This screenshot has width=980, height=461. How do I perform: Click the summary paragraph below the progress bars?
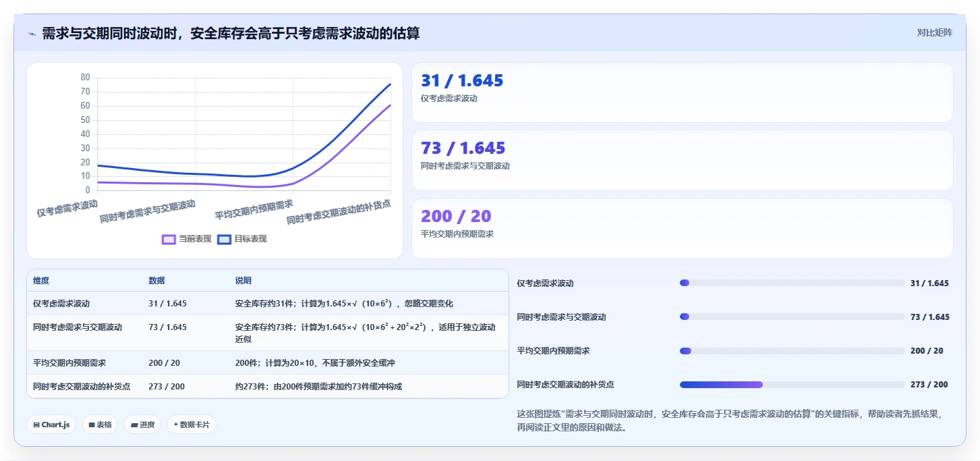[x=728, y=421]
